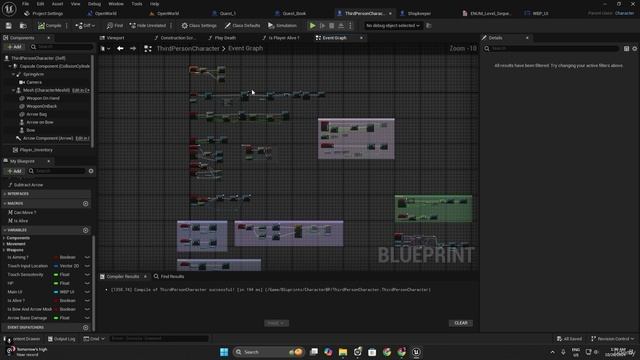This screenshot has height=360, width=640.
Task: Open the Tools menu
Action: click(x=137, y=4)
